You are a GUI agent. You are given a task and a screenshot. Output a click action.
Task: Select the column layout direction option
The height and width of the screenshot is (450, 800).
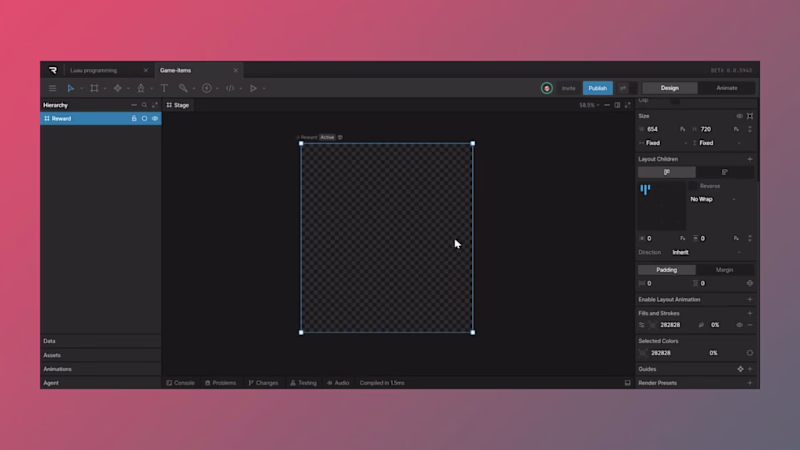tap(724, 172)
